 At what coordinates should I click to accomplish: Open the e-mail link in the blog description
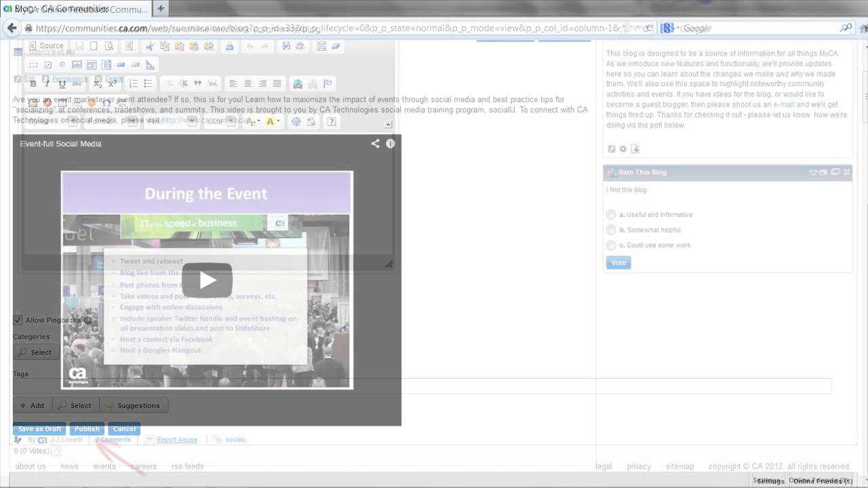[784, 105]
